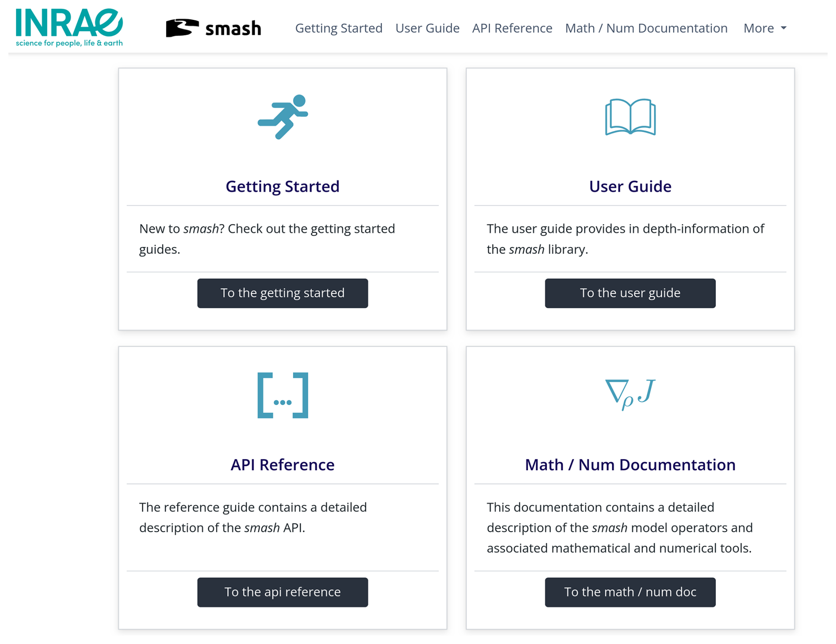Click the "To the math / num doc" button
Image resolution: width=836 pixels, height=644 pixels.
630,592
